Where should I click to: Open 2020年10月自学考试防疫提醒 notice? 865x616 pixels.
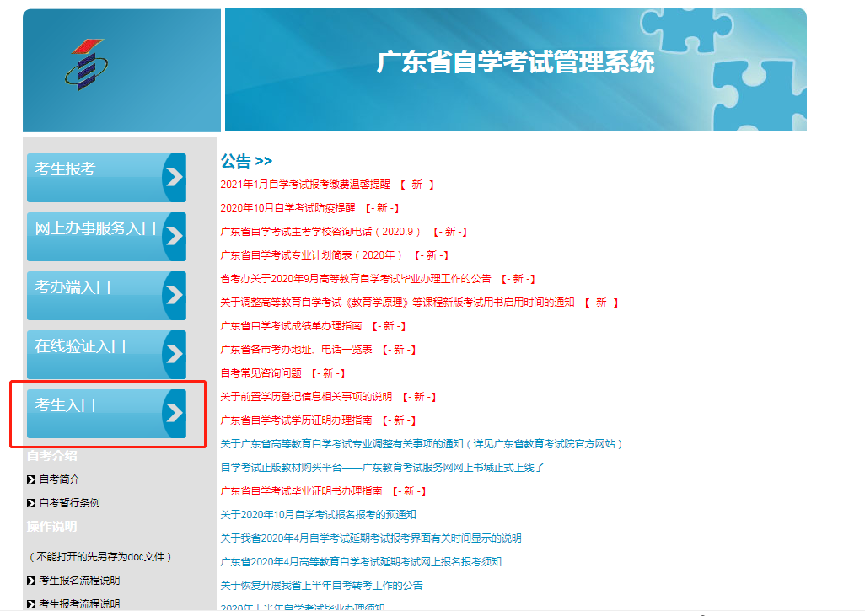point(287,207)
